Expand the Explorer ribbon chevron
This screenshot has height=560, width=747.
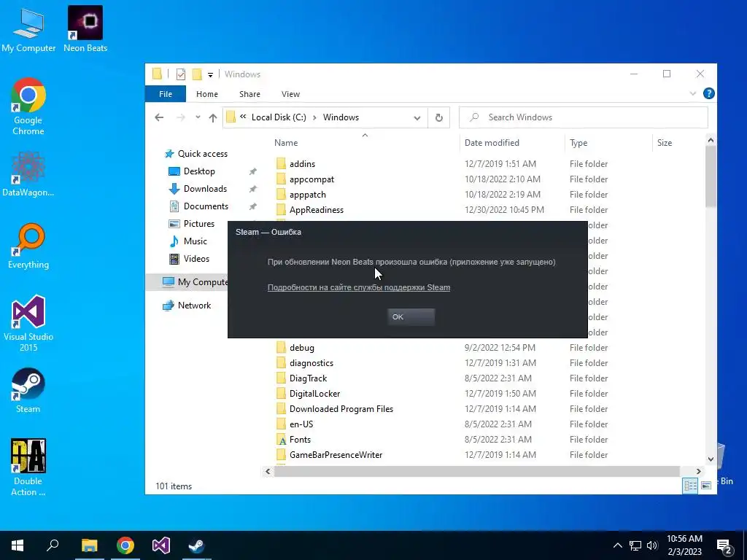pos(693,94)
